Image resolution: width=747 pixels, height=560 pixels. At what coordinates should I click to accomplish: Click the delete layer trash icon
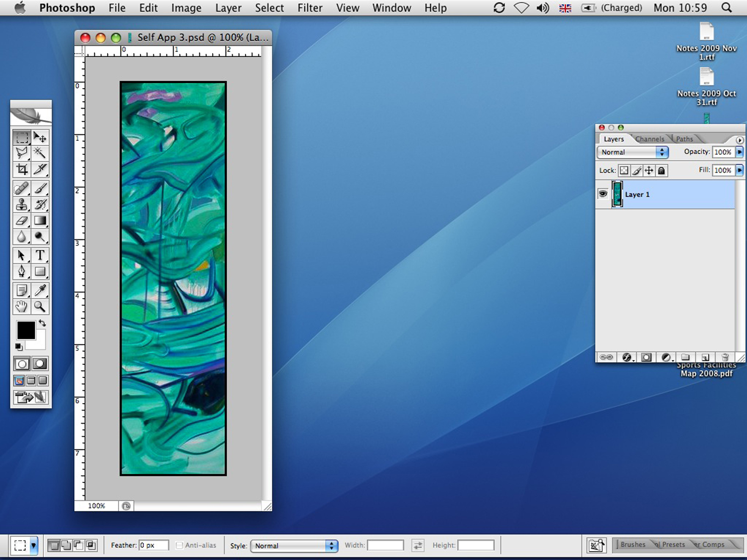(725, 357)
